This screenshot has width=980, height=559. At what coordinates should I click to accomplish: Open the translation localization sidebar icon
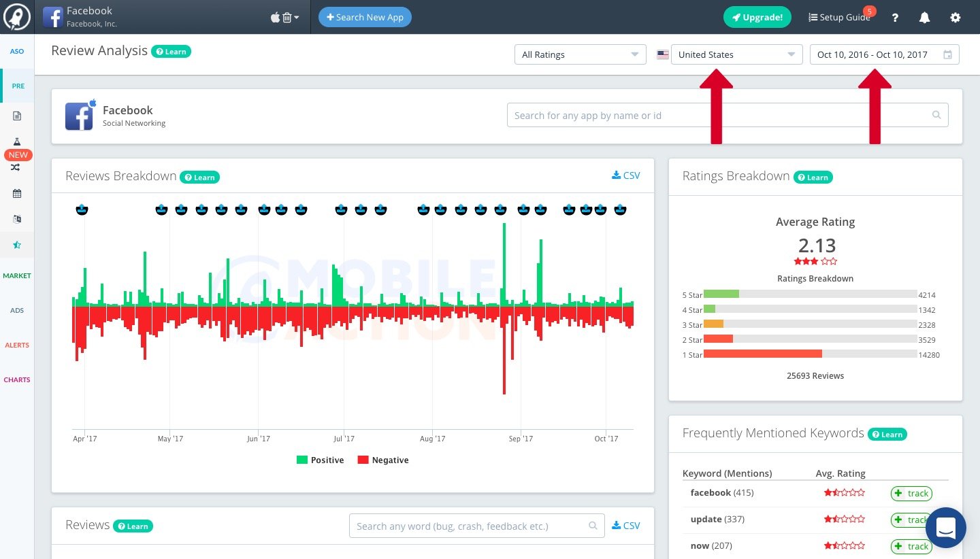(x=17, y=219)
